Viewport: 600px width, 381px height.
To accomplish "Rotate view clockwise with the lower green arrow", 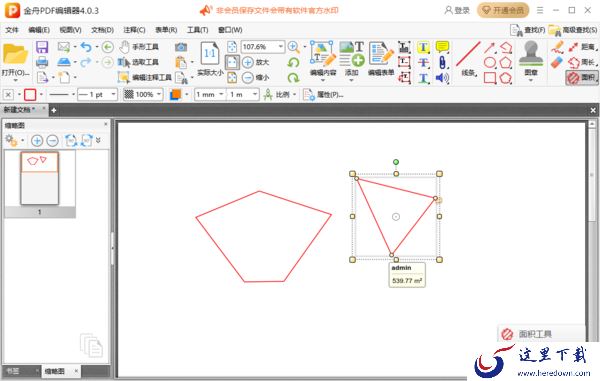I will (x=293, y=78).
